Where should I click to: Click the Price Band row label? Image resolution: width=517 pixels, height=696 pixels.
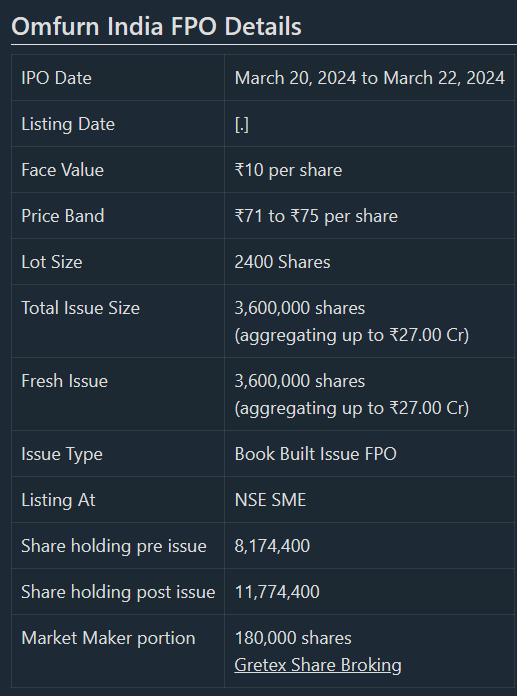(x=63, y=216)
